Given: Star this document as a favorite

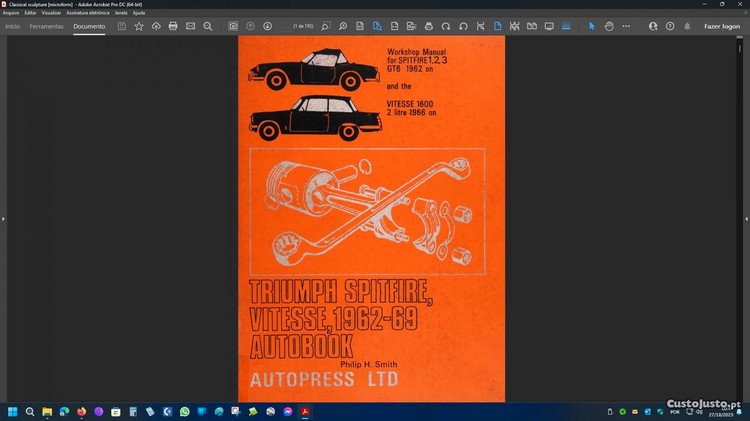Looking at the screenshot, I should pos(139,26).
